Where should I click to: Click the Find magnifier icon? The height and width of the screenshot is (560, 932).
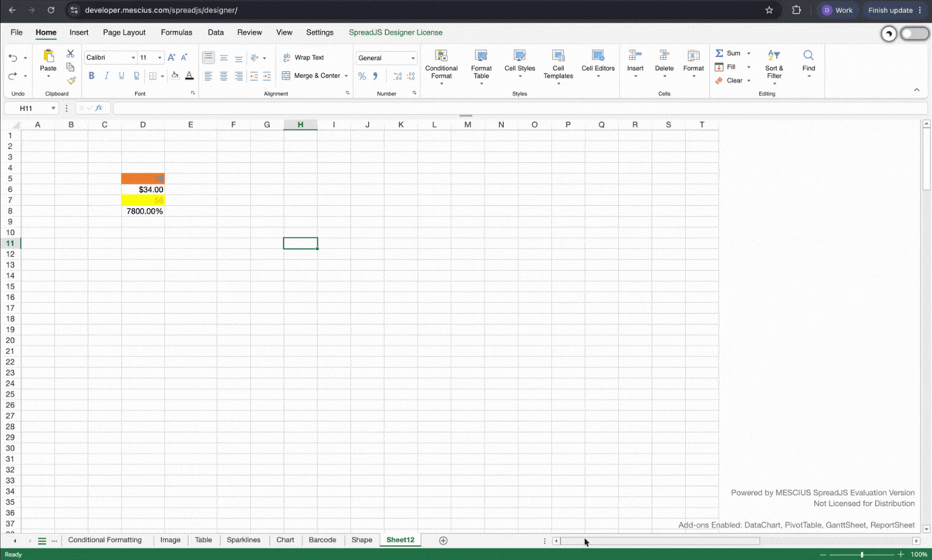809,56
